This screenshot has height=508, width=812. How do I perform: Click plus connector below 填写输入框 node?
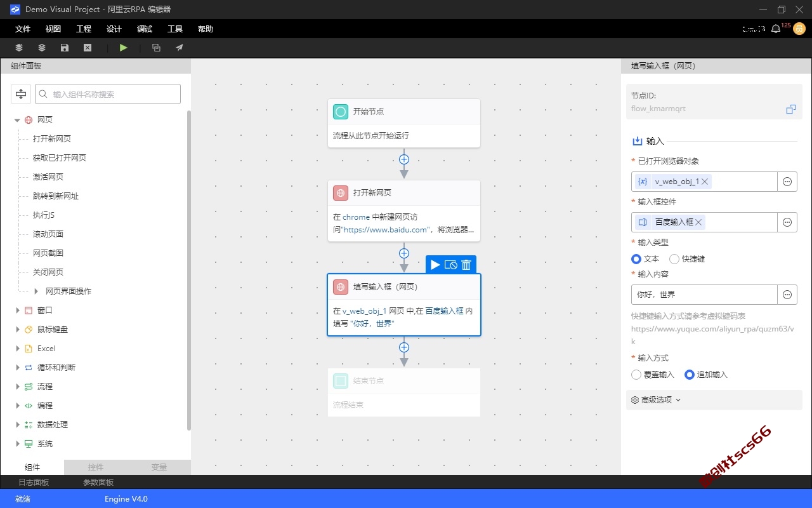coord(404,347)
